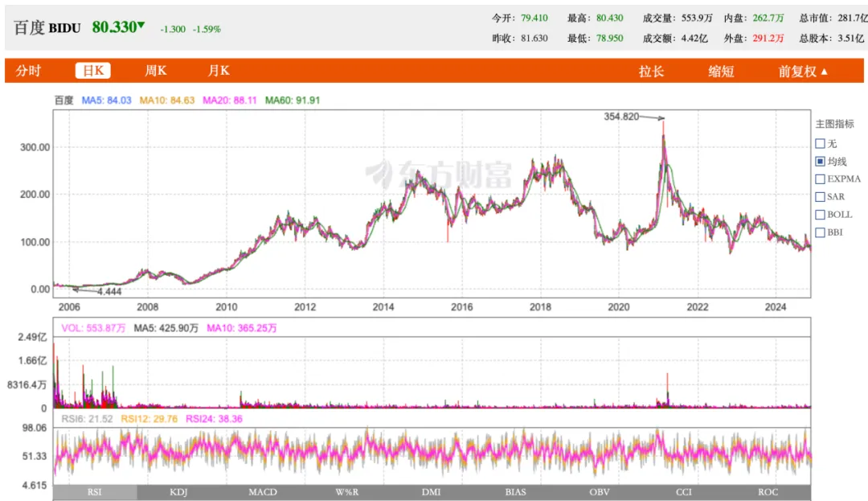Screen dimensions: 868x501
Task: Enable the EXPMA indicator checkbox
Action: point(821,179)
